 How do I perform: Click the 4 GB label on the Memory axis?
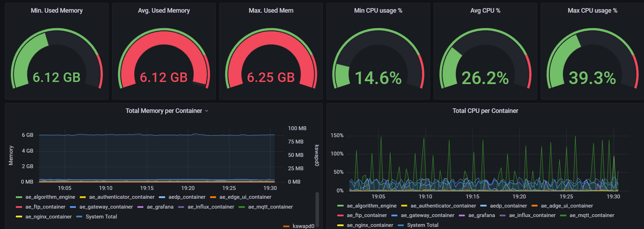[27, 151]
